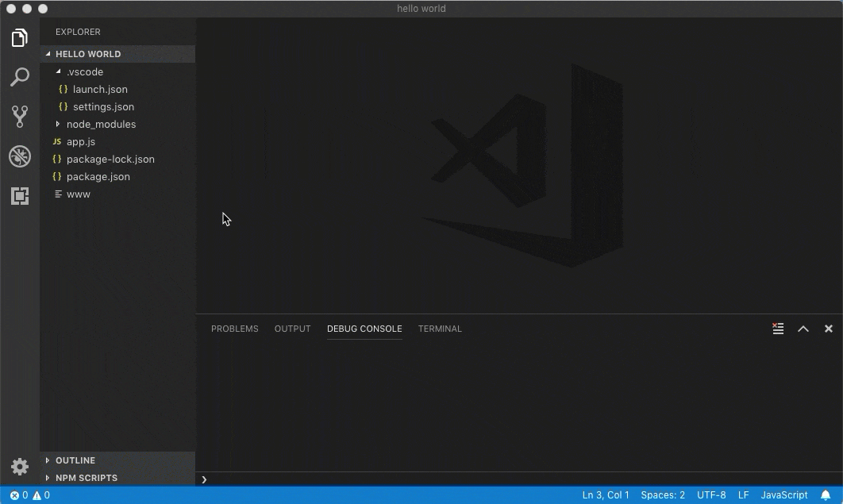The image size is (843, 504).
Task: Select the Source Control icon
Action: [x=19, y=117]
